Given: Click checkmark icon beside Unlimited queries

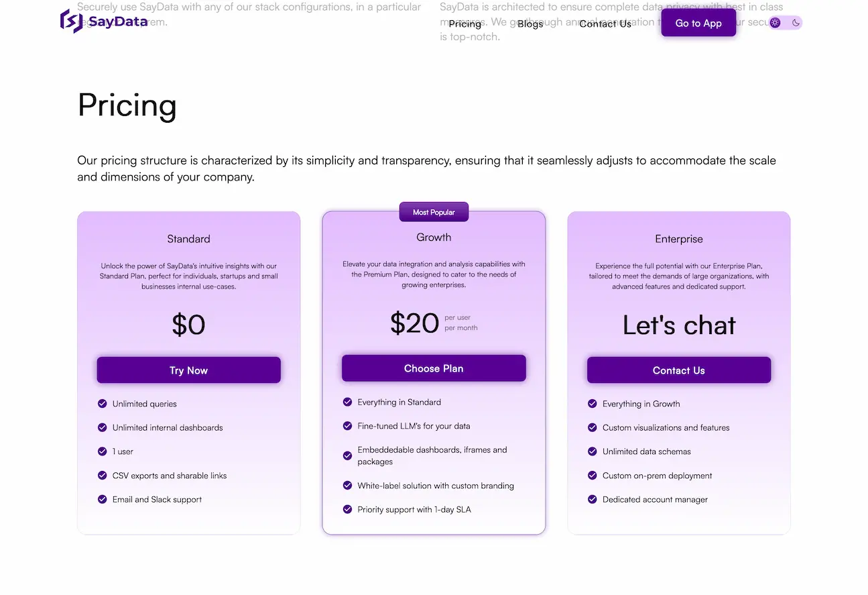Looking at the screenshot, I should pos(103,404).
